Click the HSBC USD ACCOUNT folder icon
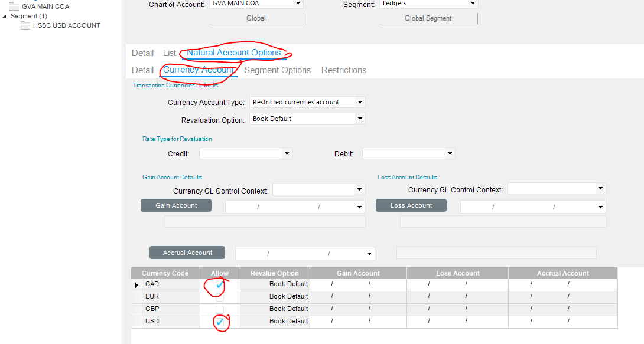644x344 pixels. 25,25
